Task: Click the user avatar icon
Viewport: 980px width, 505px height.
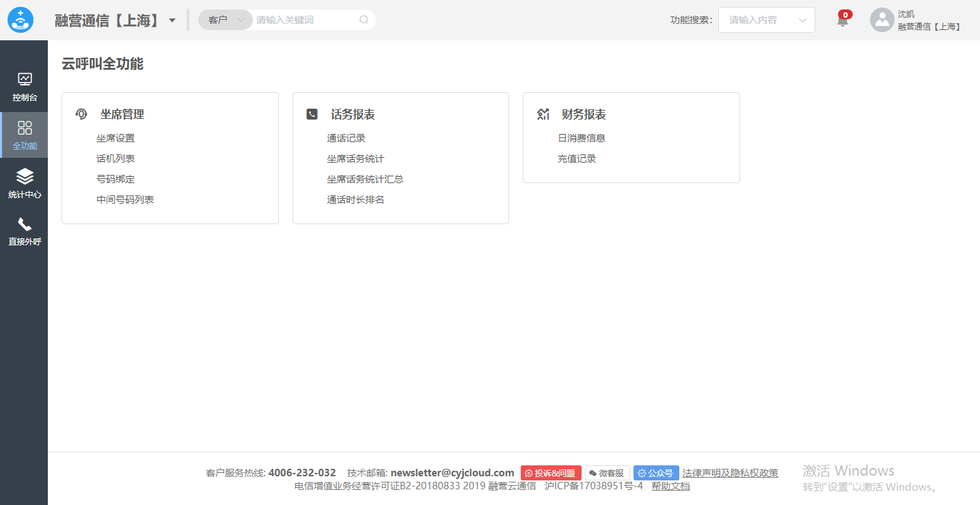Action: point(882,20)
